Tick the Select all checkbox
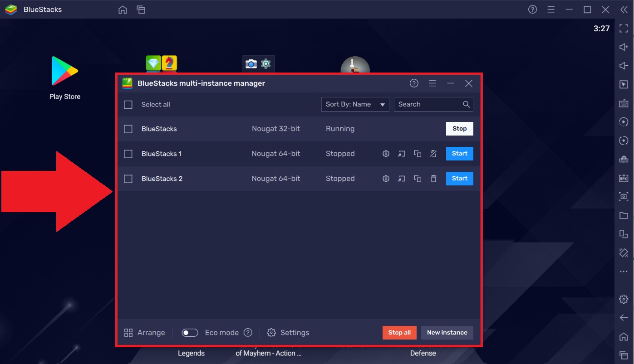634x364 pixels. (128, 105)
